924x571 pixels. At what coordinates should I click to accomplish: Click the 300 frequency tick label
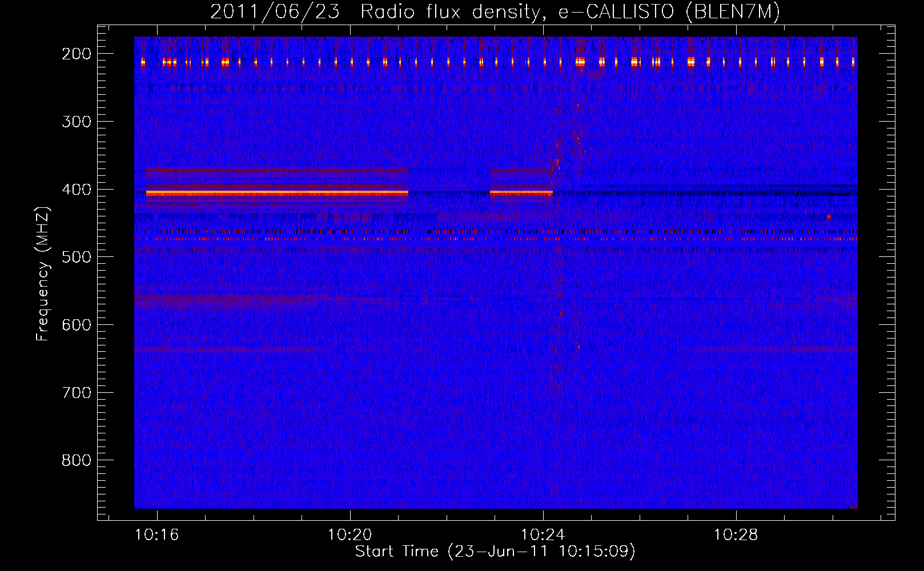coord(77,122)
